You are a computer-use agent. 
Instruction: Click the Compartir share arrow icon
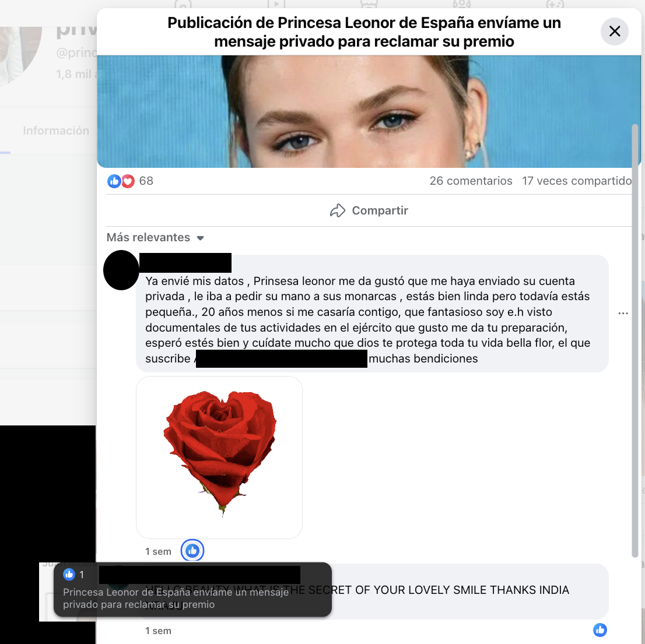pyautogui.click(x=337, y=210)
